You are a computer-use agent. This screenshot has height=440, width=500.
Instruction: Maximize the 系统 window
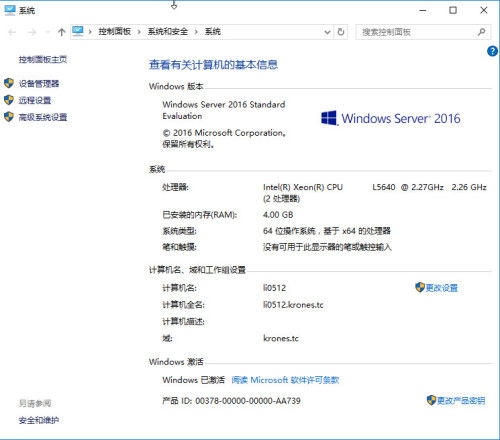tap(453, 10)
